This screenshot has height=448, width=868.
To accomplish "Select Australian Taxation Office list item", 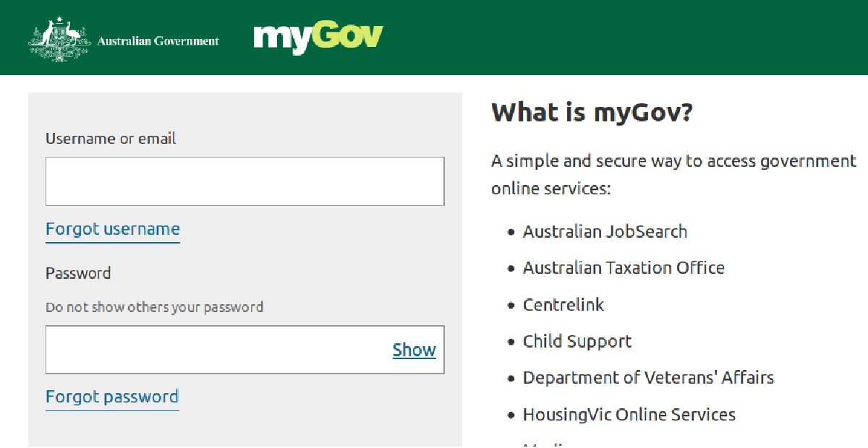I will click(x=624, y=268).
